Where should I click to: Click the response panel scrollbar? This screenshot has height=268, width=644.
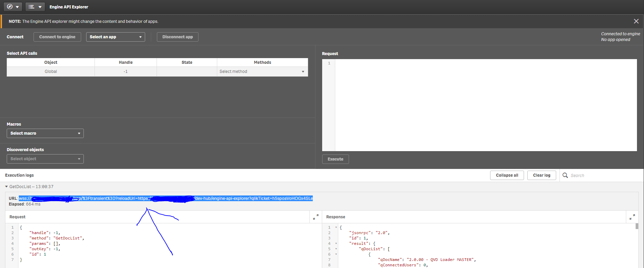point(637,226)
